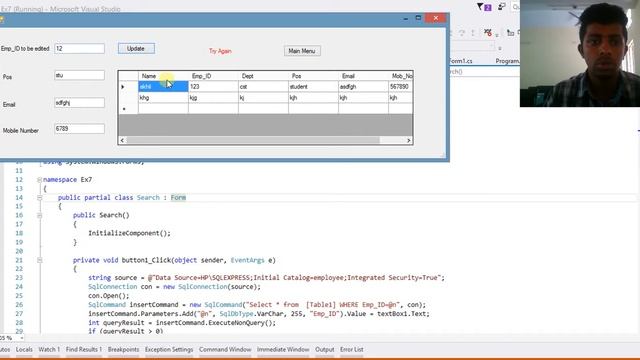Click the grid's scroll right arrow
The width and height of the screenshot is (640, 360).
tap(409, 140)
